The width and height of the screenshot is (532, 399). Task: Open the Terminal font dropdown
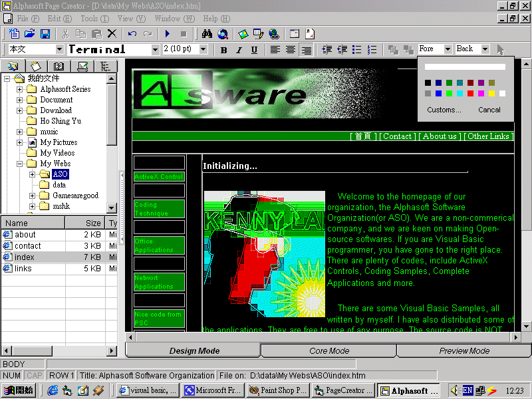coord(155,50)
